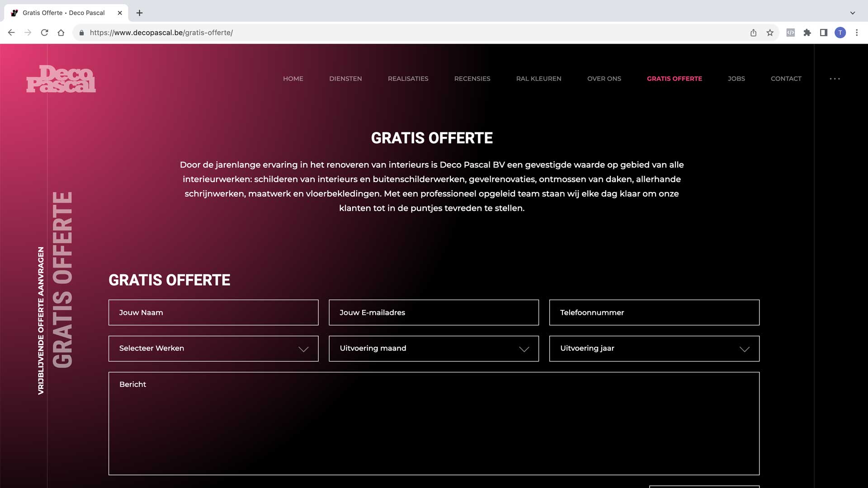Open tab search chevron
868x488 pixels.
coord(853,13)
